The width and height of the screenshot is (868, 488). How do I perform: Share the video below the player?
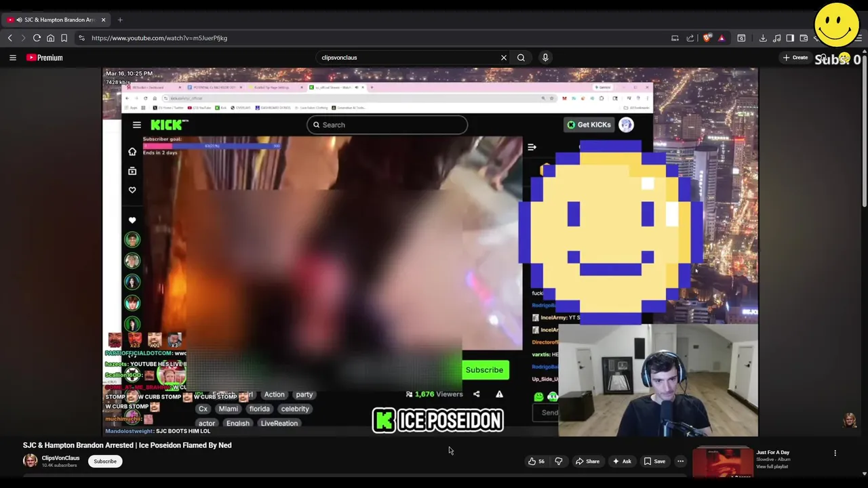click(x=587, y=462)
